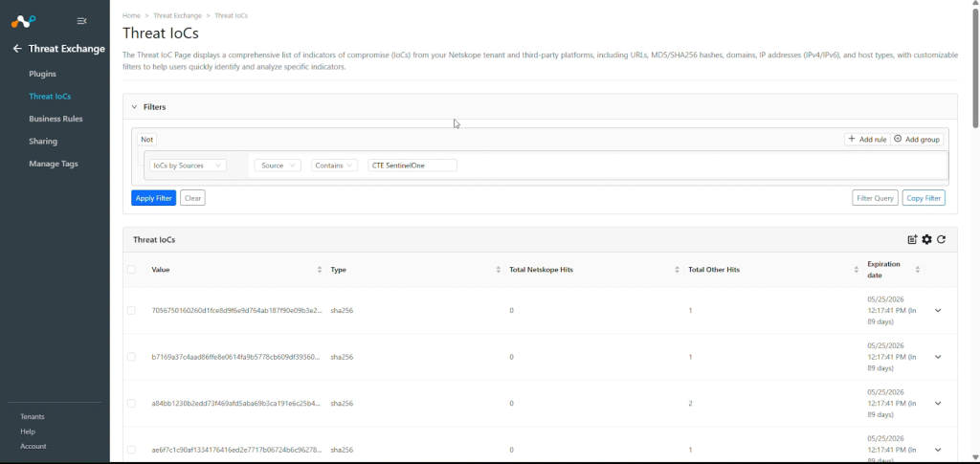
Task: Check the row starting with b7169a37c4aad86
Action: (131, 357)
